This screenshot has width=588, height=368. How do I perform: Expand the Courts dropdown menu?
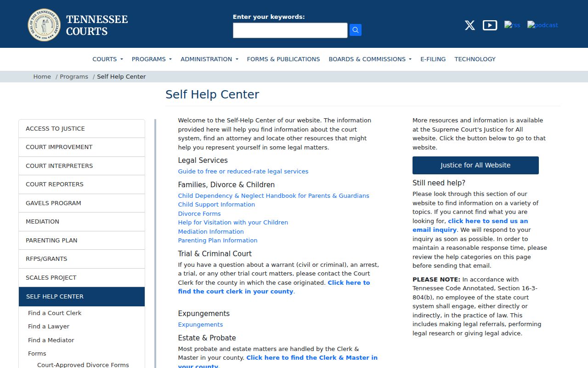(107, 59)
